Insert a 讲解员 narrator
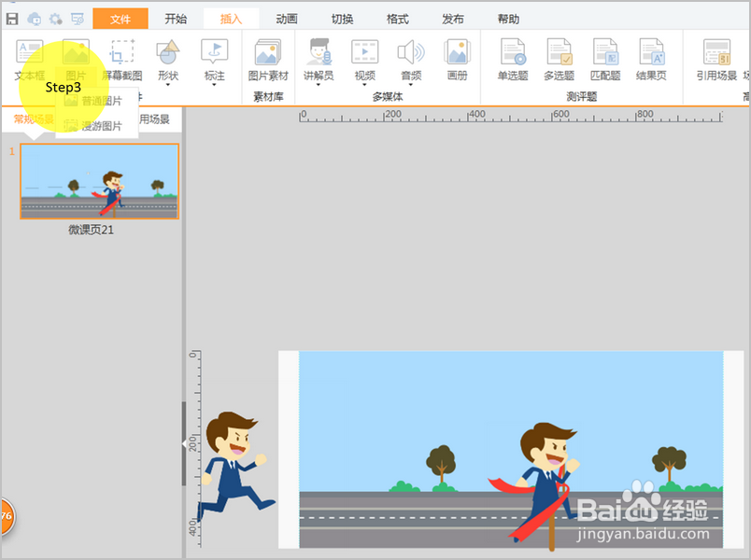This screenshot has height=560, width=751. (319, 59)
